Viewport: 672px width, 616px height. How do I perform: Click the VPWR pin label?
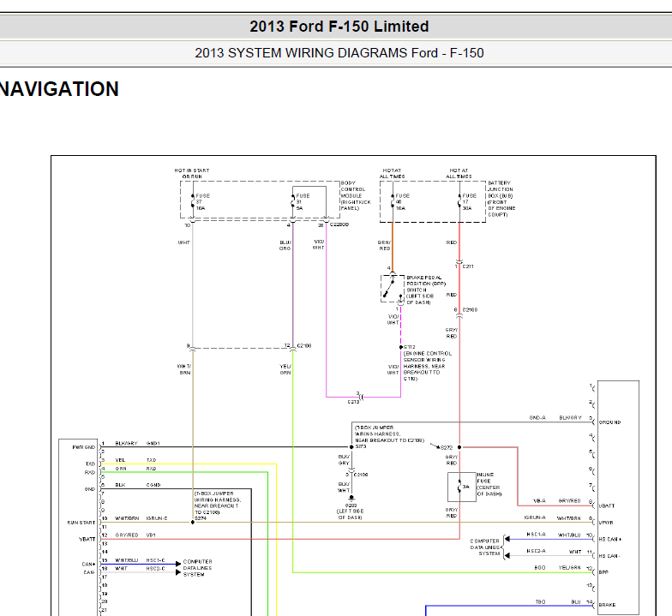click(x=606, y=523)
